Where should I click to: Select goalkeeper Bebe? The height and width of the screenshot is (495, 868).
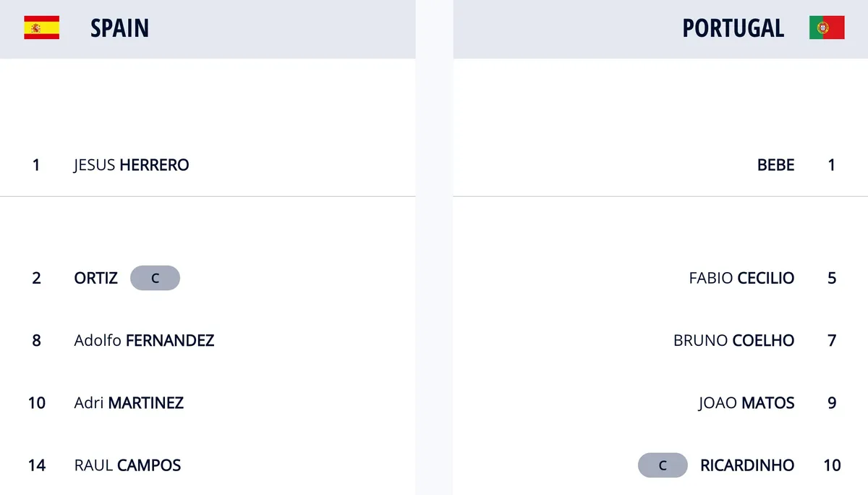(776, 165)
